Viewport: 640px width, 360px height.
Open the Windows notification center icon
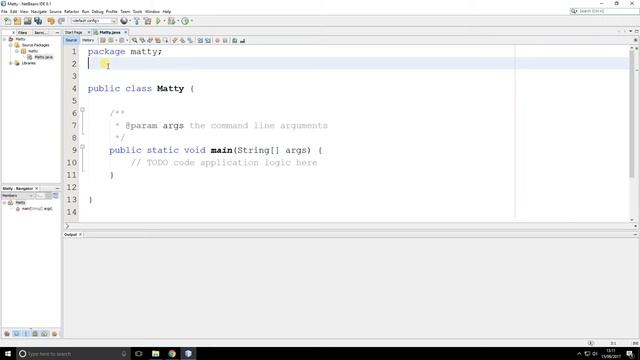click(x=630, y=353)
